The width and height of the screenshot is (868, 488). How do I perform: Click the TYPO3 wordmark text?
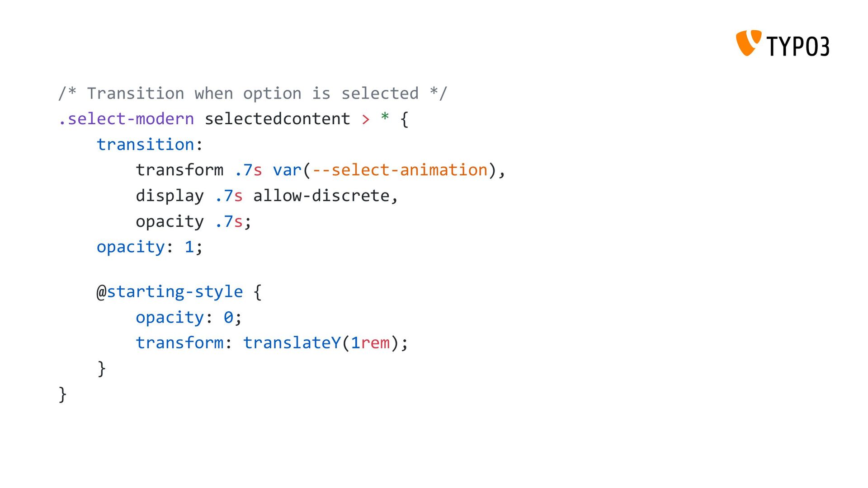(798, 46)
